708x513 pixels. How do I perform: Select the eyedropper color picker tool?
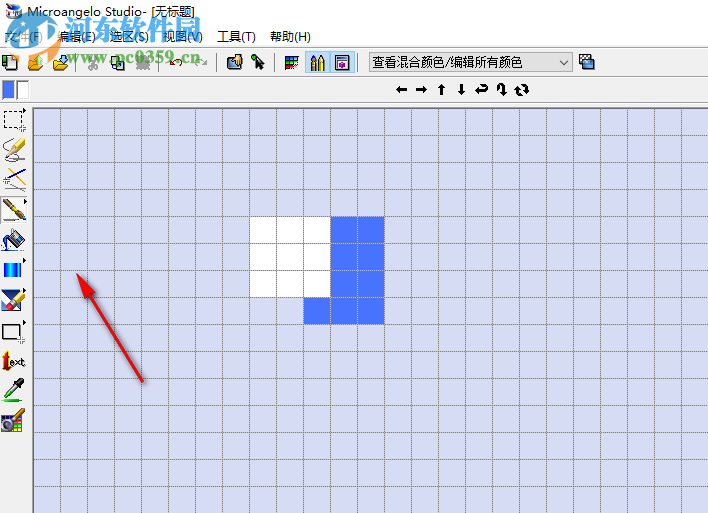14,390
